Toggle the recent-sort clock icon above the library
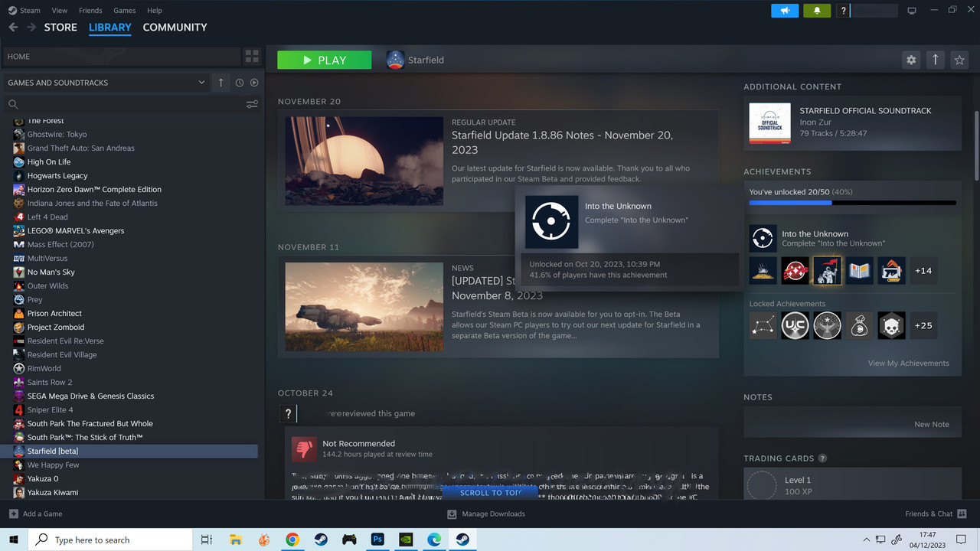 click(x=238, y=82)
